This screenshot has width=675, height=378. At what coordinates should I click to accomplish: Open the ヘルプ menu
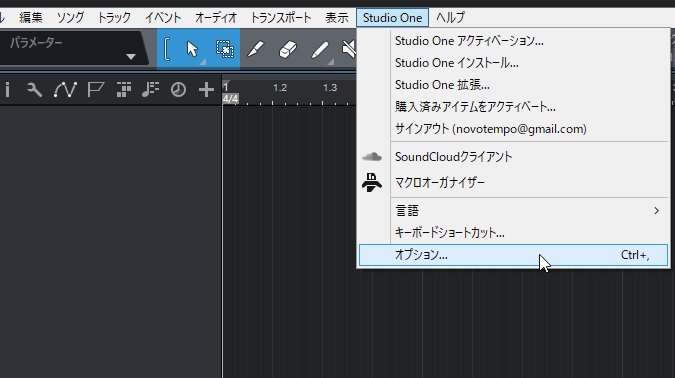[x=450, y=18]
